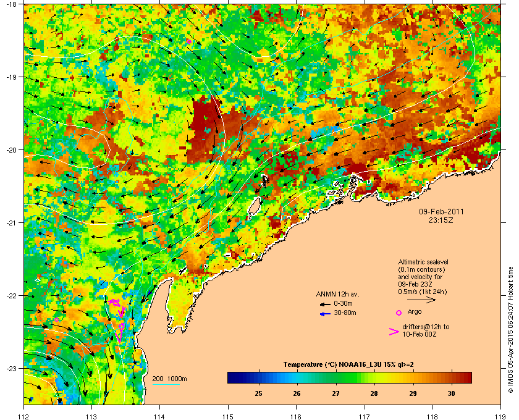Click the magenta drifters arrow legend icon
Viewport: 519px width, 420px height.
pos(394,332)
